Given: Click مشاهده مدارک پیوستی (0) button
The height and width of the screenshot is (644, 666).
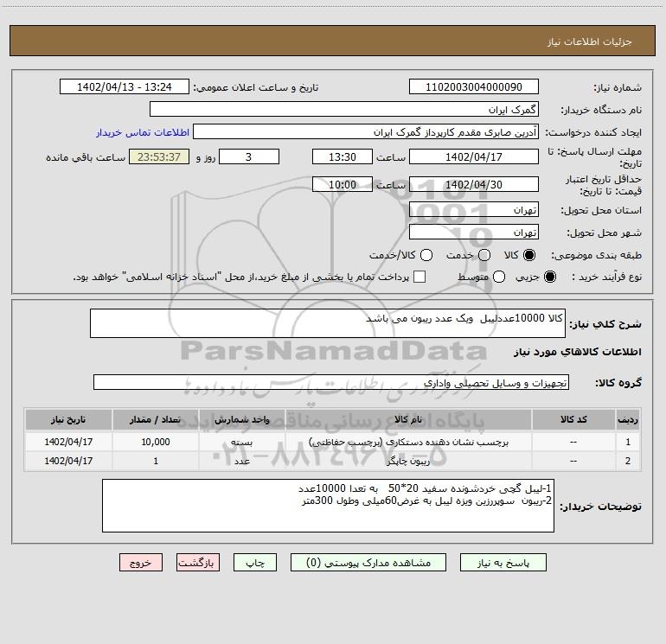Looking at the screenshot, I should tap(368, 563).
